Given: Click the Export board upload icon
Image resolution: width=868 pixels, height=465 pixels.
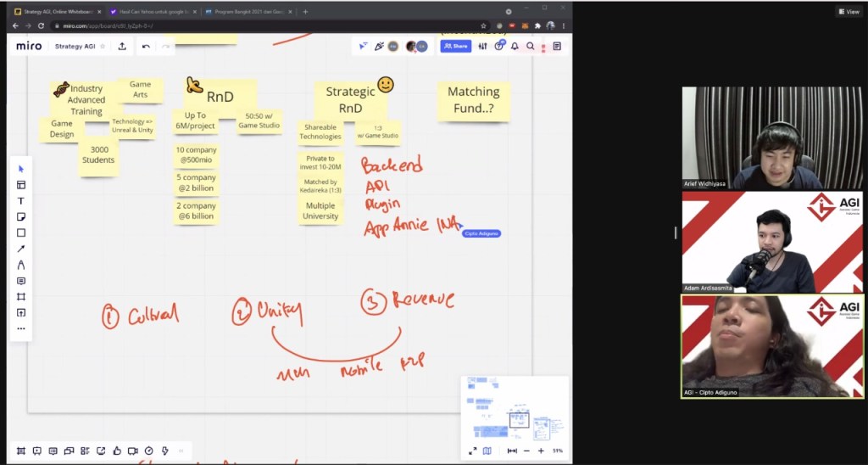Looking at the screenshot, I should coord(122,46).
